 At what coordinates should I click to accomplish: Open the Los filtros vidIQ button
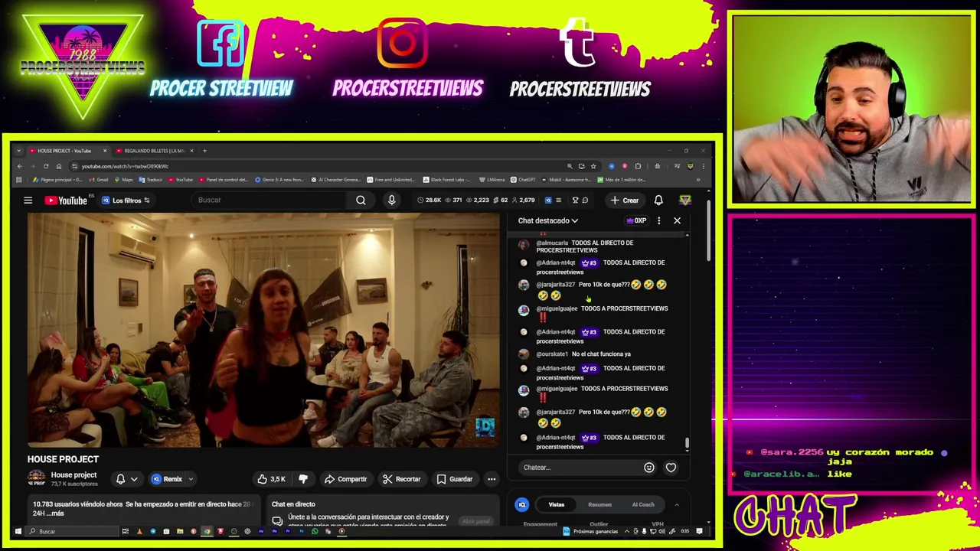click(x=126, y=201)
